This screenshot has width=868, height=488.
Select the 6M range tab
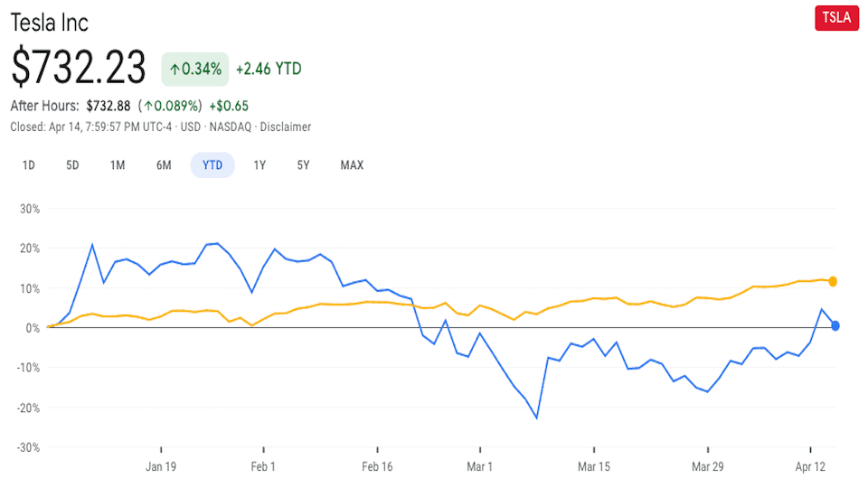pos(164,165)
